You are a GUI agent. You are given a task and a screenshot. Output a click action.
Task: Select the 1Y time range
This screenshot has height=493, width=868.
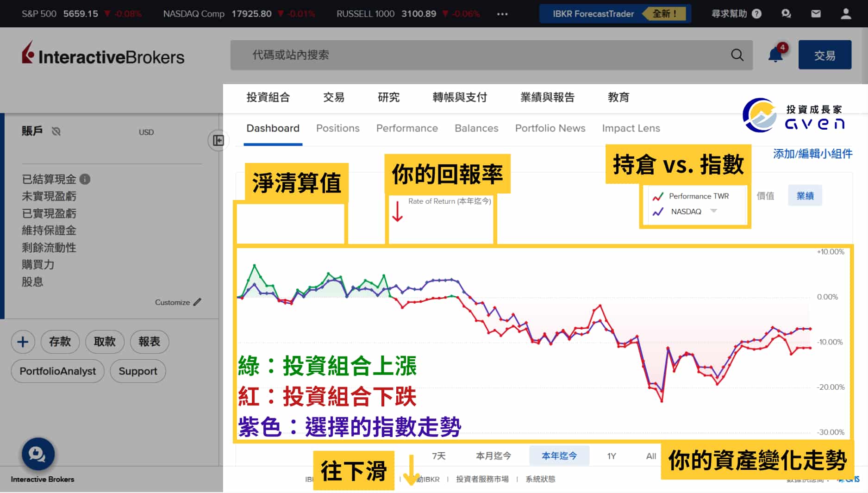point(612,456)
